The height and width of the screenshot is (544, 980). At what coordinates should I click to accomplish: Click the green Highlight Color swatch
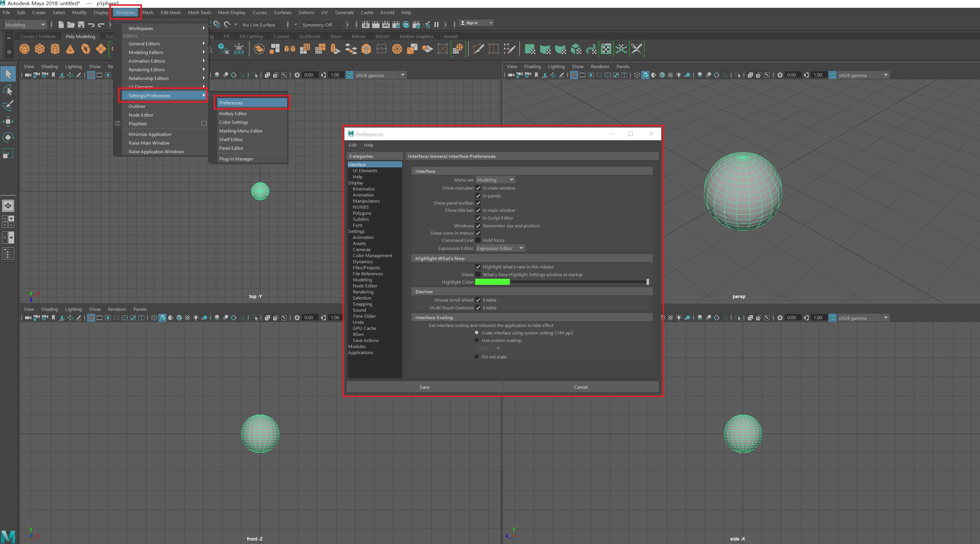pos(492,282)
